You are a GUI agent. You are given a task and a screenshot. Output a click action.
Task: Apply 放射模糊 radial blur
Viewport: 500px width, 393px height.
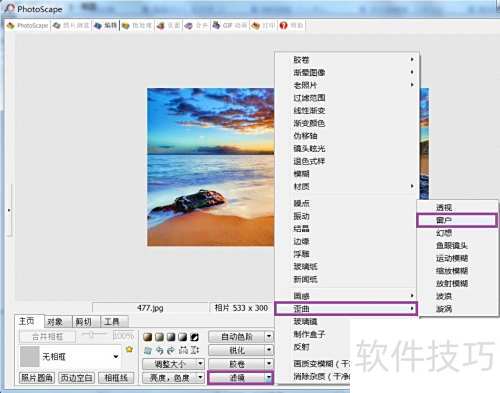pyautogui.click(x=457, y=284)
